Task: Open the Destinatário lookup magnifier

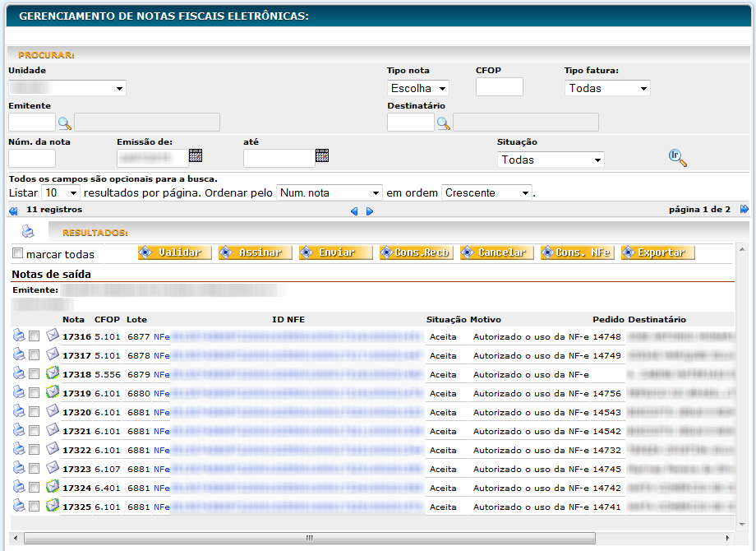Action: pos(444,123)
